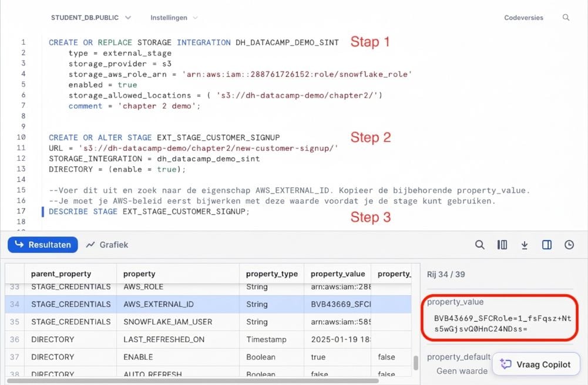Click the Copilot sparkle icon
Screen dimensions: 588x385
(x=506, y=364)
